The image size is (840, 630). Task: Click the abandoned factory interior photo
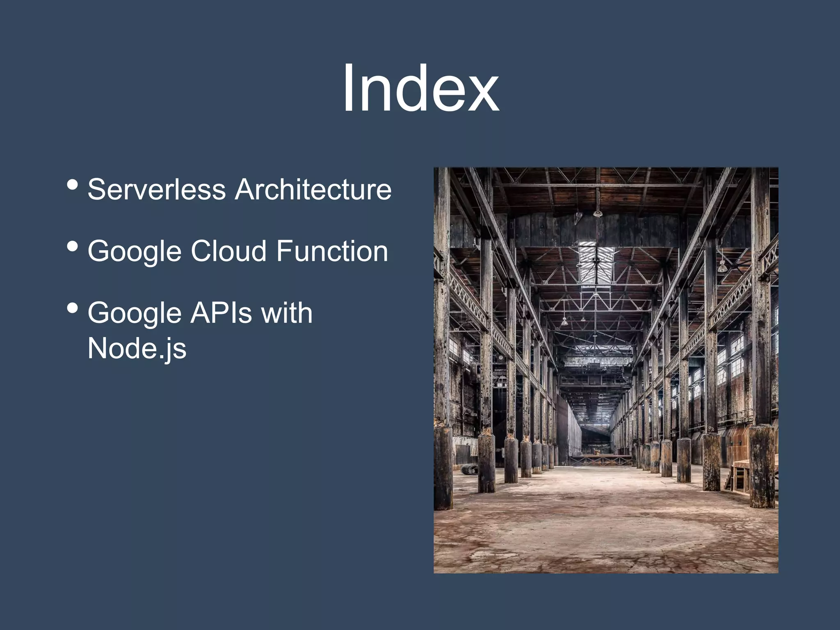[x=606, y=370]
